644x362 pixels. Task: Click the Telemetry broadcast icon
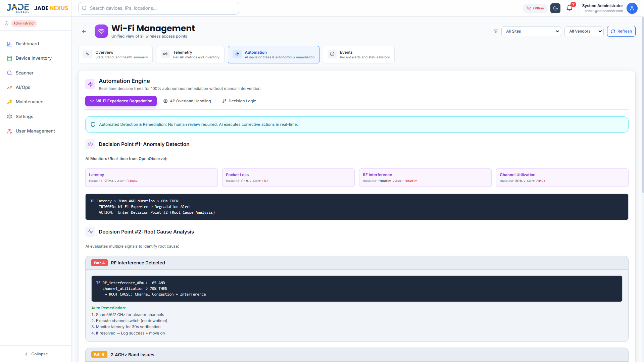pos(165,54)
